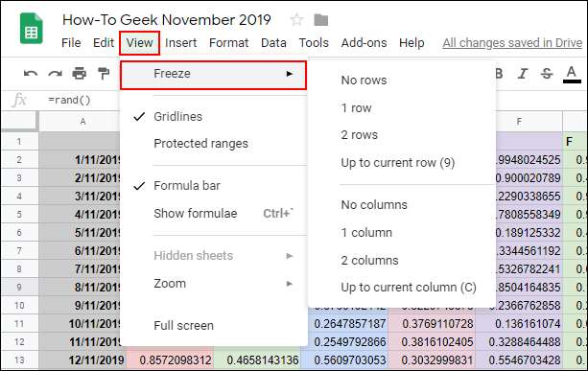The image size is (588, 371).
Task: Select the paint format roller icon
Action: coord(104,74)
